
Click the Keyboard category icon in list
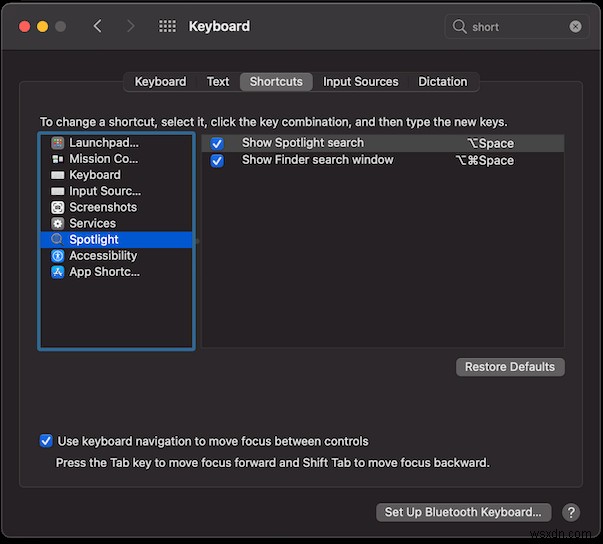(x=58, y=175)
